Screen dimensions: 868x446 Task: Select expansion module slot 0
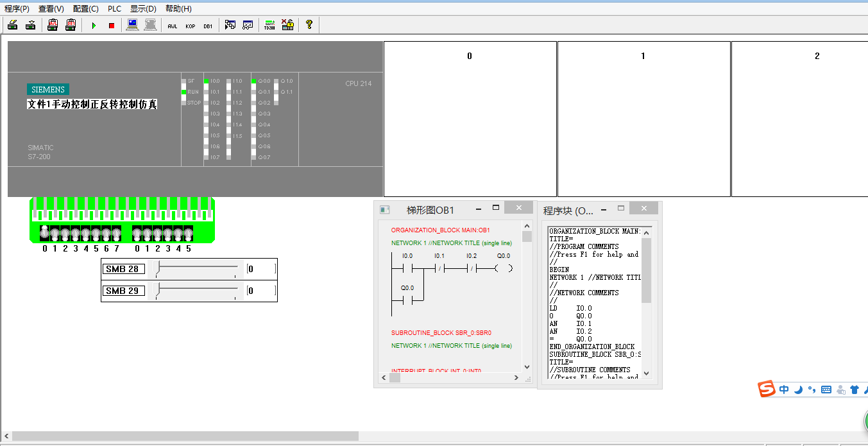tap(470, 119)
